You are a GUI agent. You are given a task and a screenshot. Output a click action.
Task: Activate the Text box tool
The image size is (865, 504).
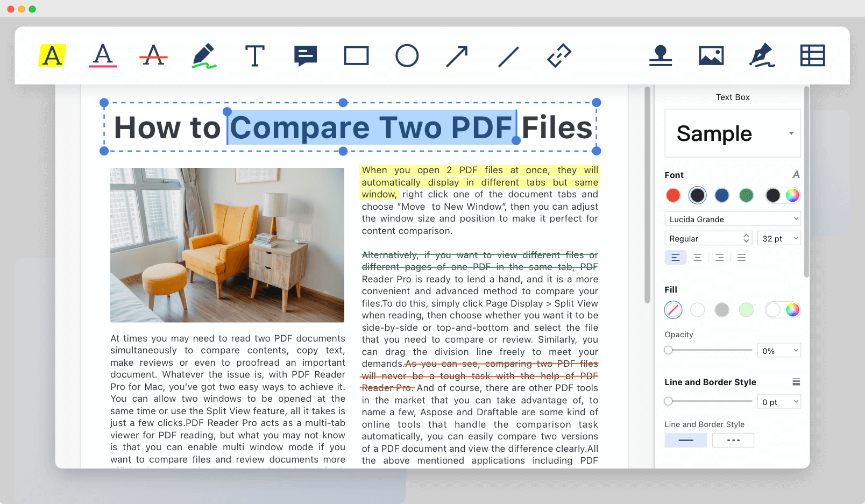point(254,55)
